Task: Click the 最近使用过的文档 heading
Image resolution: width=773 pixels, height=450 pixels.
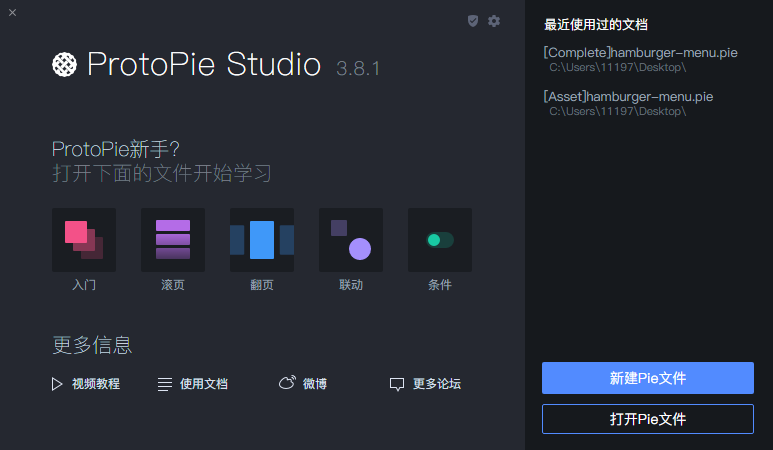Action: [596, 25]
